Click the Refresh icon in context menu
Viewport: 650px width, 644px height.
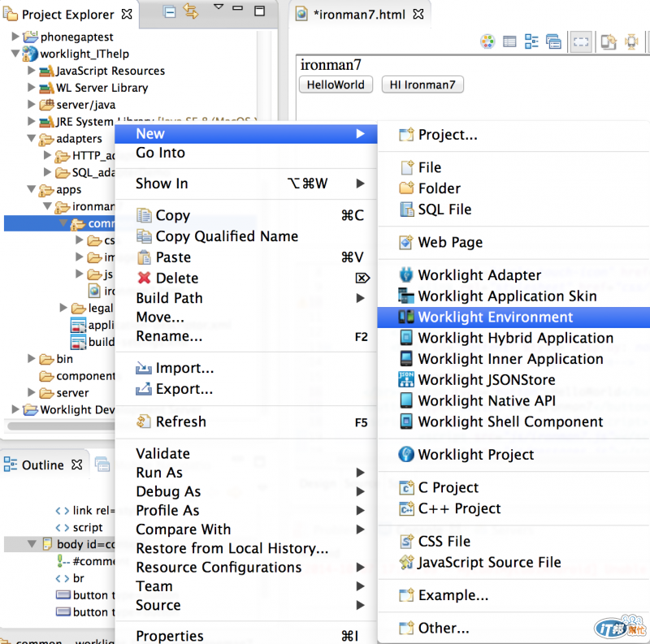(x=144, y=421)
